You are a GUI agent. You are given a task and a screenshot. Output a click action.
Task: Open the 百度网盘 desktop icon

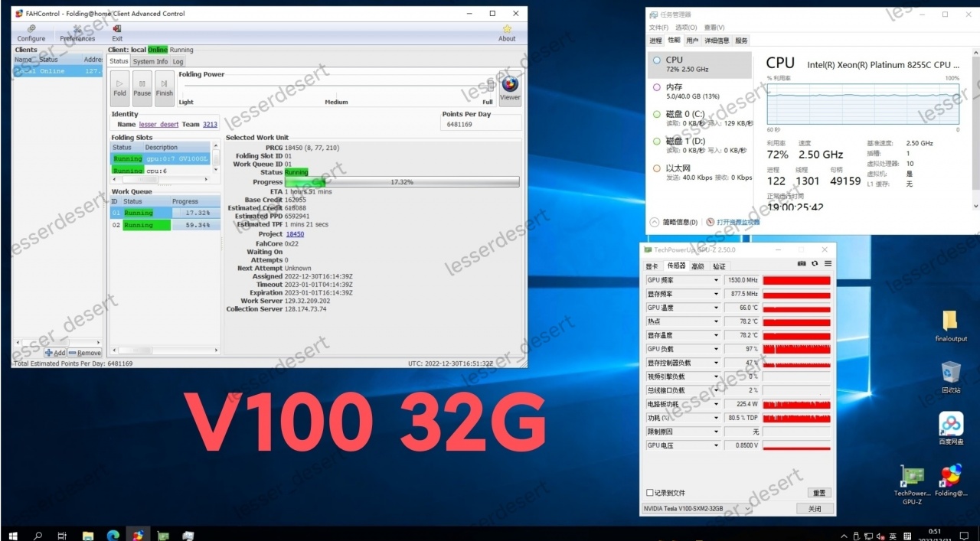click(951, 429)
